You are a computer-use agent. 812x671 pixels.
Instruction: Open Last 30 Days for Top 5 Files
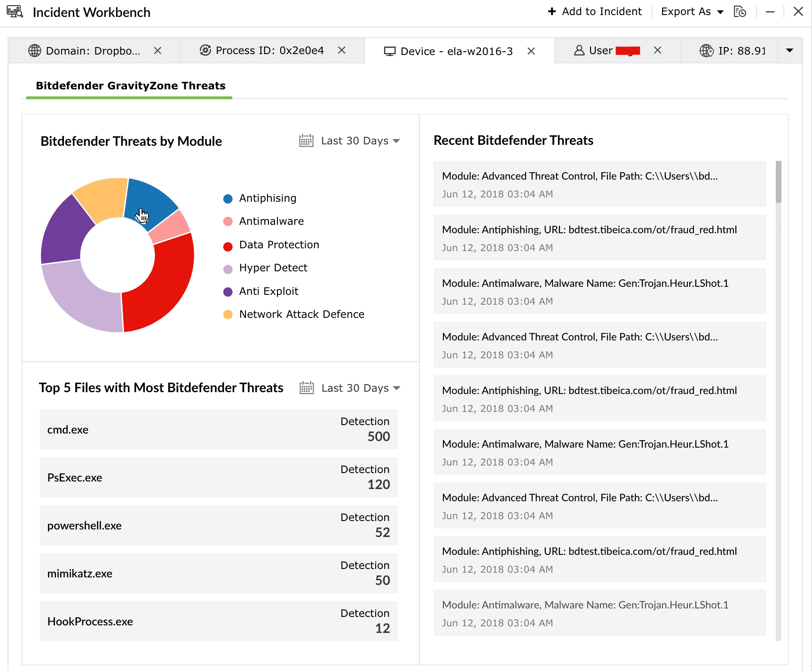point(361,388)
